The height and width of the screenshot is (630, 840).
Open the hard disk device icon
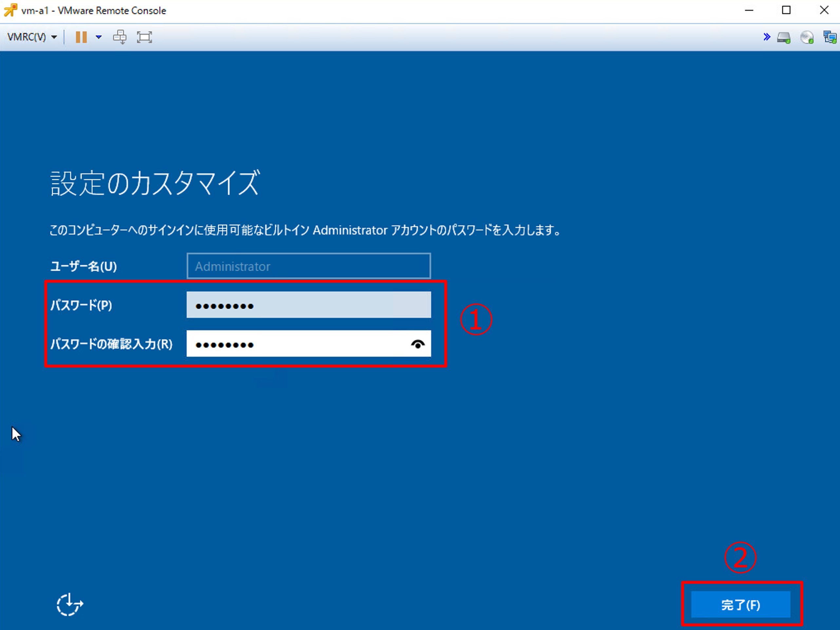(783, 37)
